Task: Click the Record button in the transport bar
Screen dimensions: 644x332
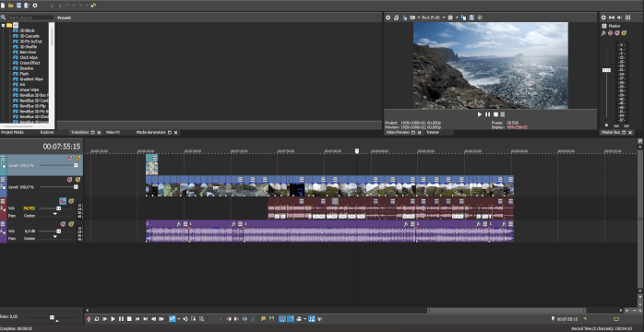Action: pyautogui.click(x=89, y=319)
